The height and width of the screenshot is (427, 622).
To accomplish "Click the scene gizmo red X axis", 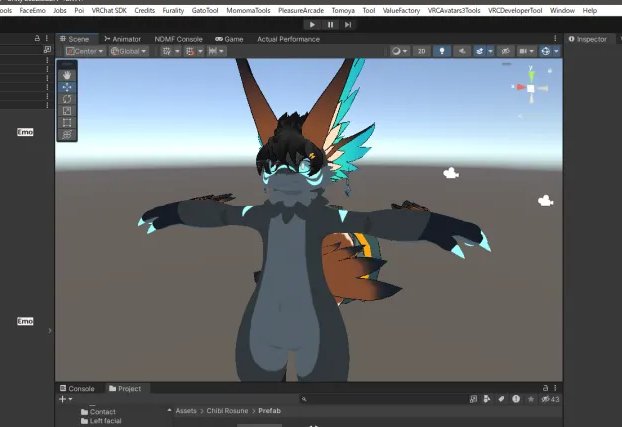I will tap(519, 87).
